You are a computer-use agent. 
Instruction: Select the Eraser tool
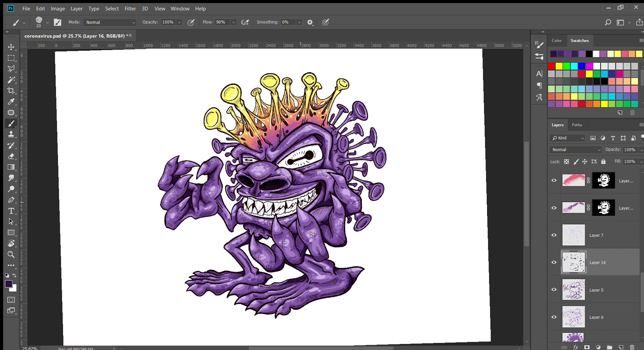pos(11,156)
